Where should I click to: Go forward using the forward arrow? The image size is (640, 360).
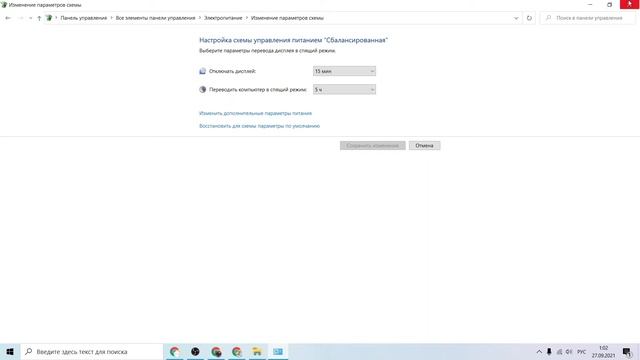(x=20, y=18)
